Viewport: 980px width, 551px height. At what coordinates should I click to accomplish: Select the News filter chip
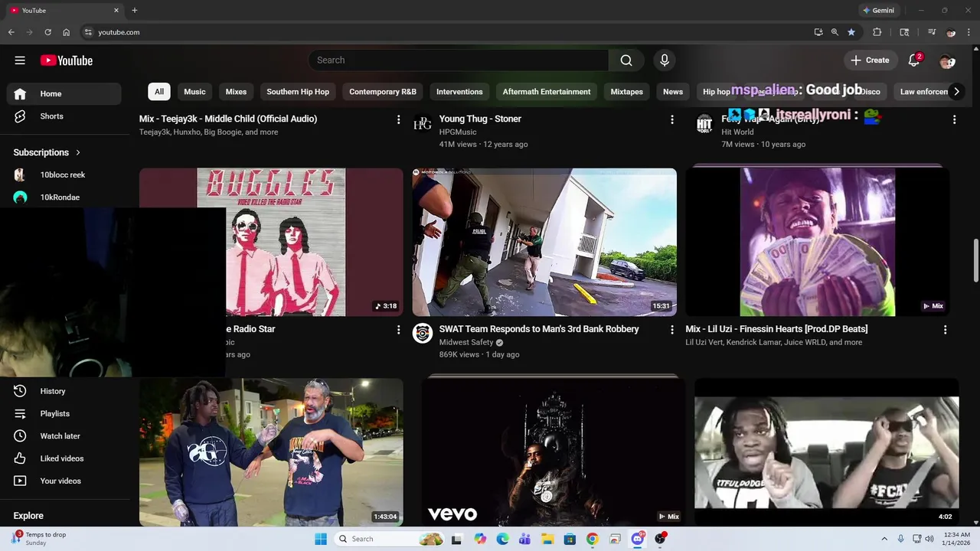pos(673,92)
